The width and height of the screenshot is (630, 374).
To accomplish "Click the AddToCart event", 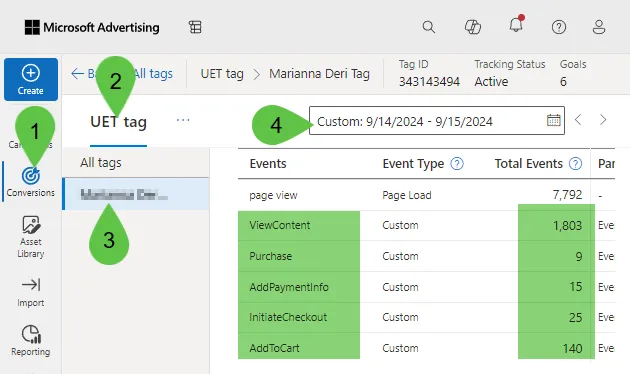I will (x=274, y=348).
